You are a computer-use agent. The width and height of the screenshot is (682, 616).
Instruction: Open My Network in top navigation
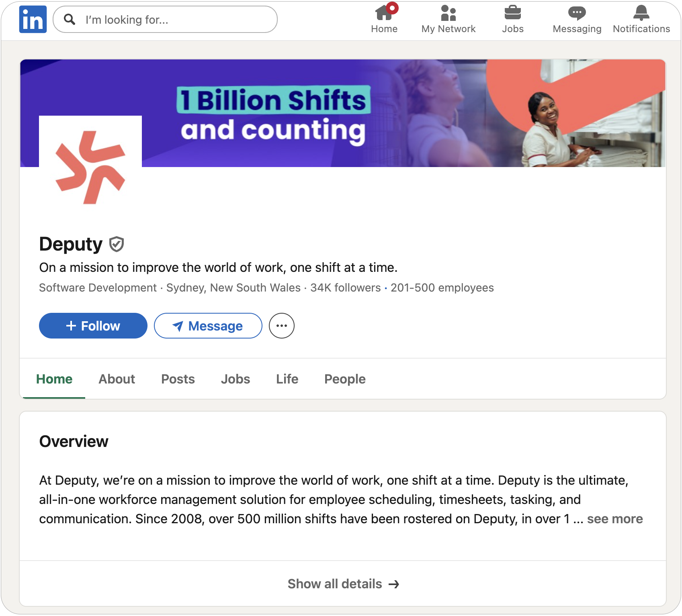(449, 19)
